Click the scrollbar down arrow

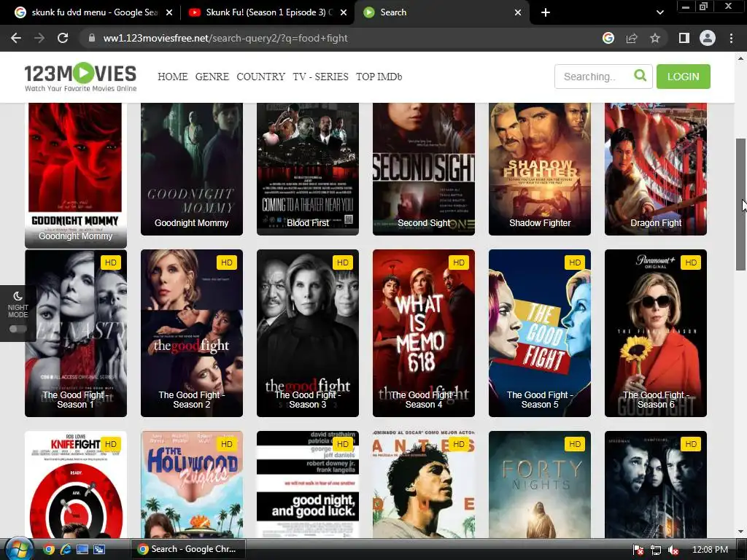point(741,532)
